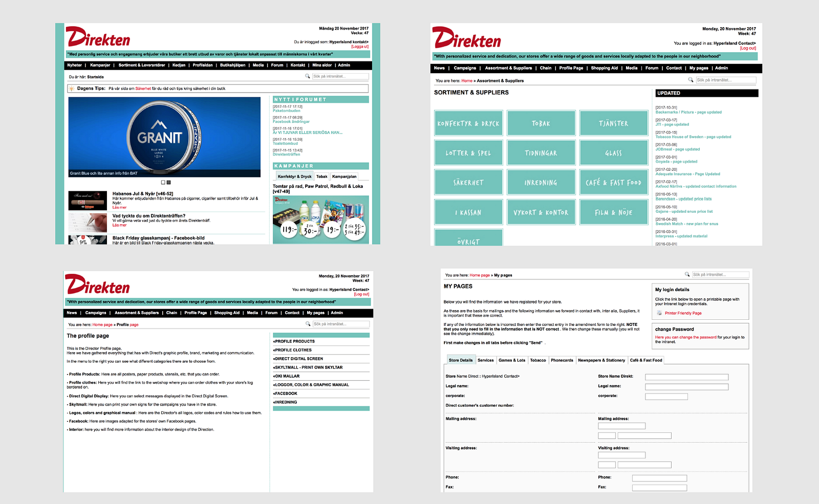819x504 pixels.
Task: Click the search magnifier icon on the Assortment & Suppliers page
Action: [x=691, y=80]
